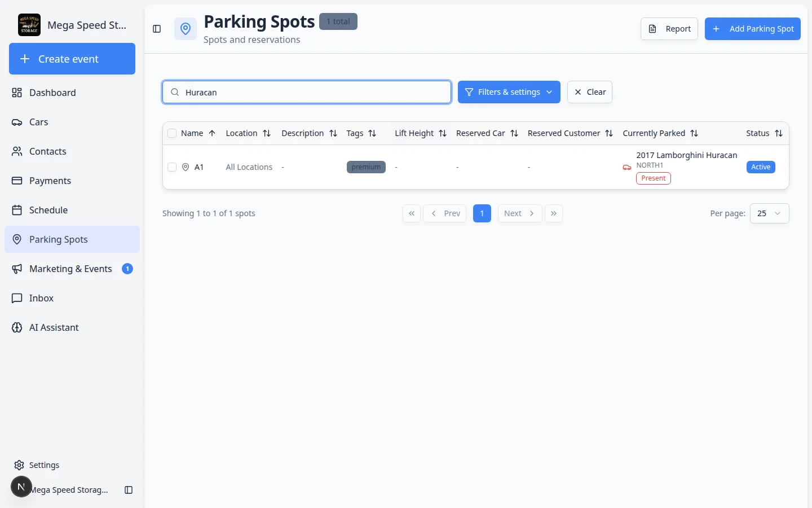812x508 pixels.
Task: Click the Schedule calendar icon
Action: (17, 210)
